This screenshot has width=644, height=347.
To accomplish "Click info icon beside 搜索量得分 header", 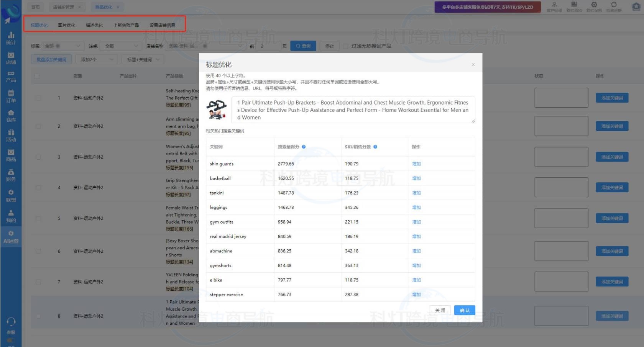I will 304,147.
